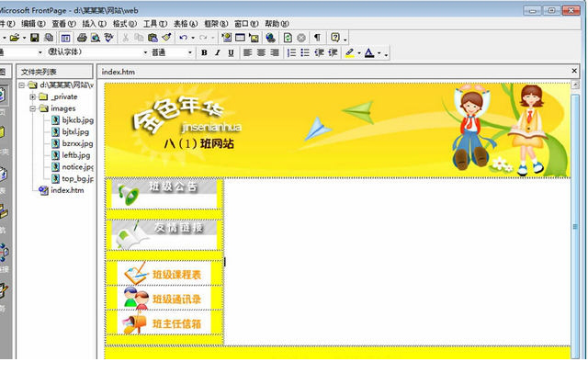The width and height of the screenshot is (588, 373).
Task: Decrease indent toolbar icon
Action: click(319, 53)
